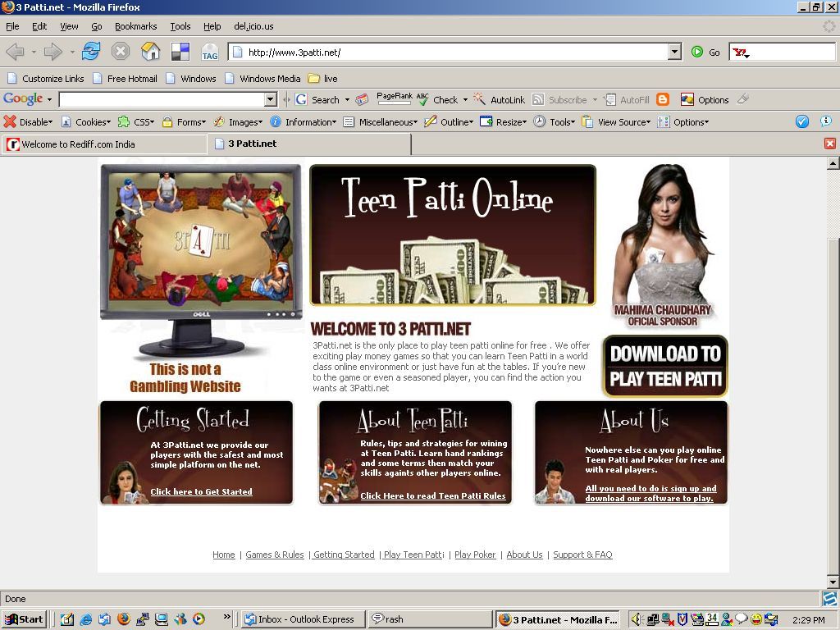
Task: Click the Download to Play Teen Patti button
Action: [665, 367]
